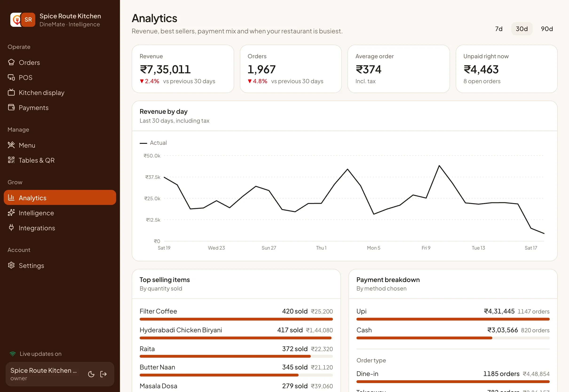Click the Analytics bar chart icon

tap(11, 197)
